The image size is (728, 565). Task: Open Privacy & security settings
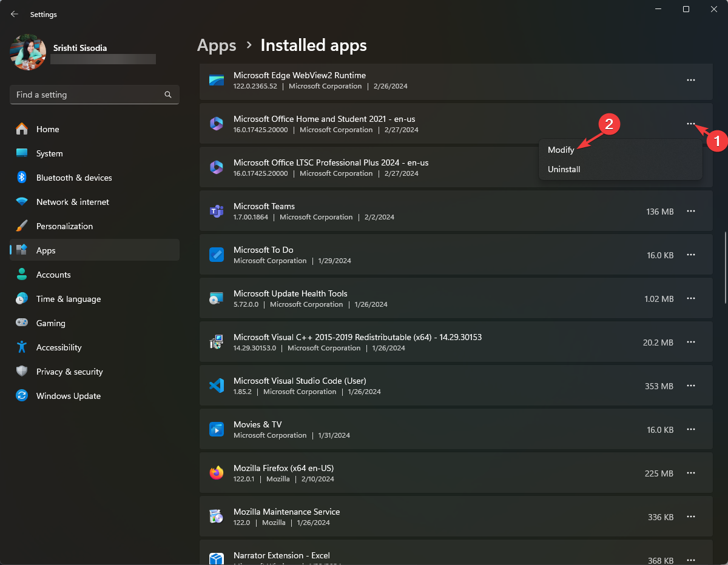(x=95, y=372)
